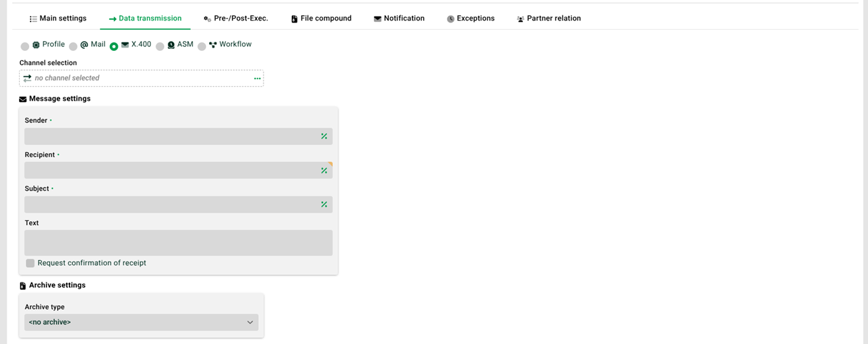868x344 pixels.
Task: Open the Main settings tab
Action: [58, 19]
